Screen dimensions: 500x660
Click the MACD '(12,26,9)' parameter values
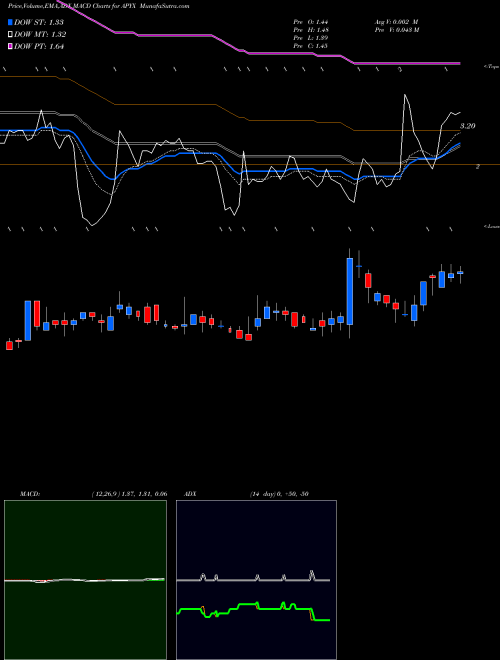click(x=129, y=494)
